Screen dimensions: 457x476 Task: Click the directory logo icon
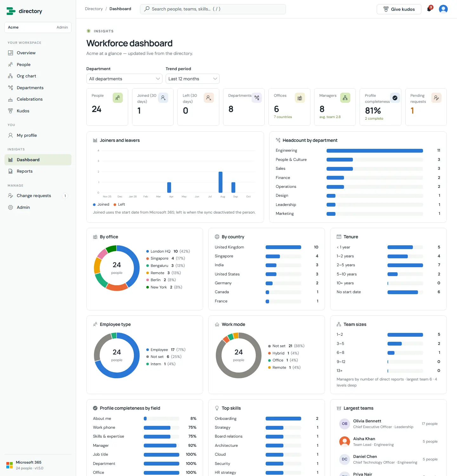[11, 11]
